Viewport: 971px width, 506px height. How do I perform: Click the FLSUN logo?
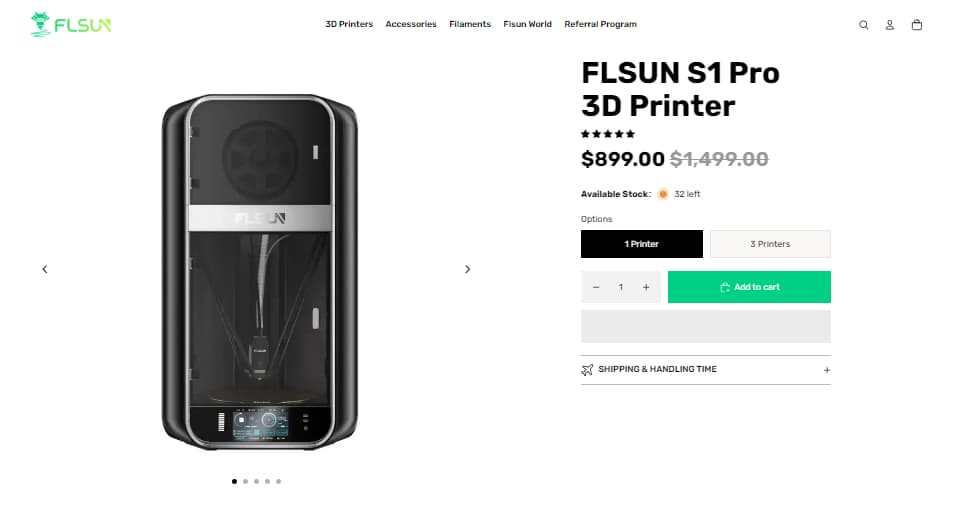click(71, 24)
